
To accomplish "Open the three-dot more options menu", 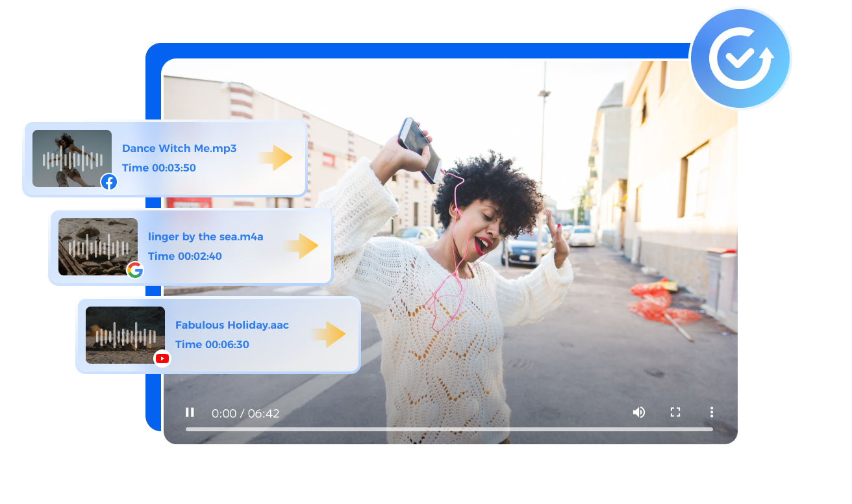I will [x=712, y=412].
